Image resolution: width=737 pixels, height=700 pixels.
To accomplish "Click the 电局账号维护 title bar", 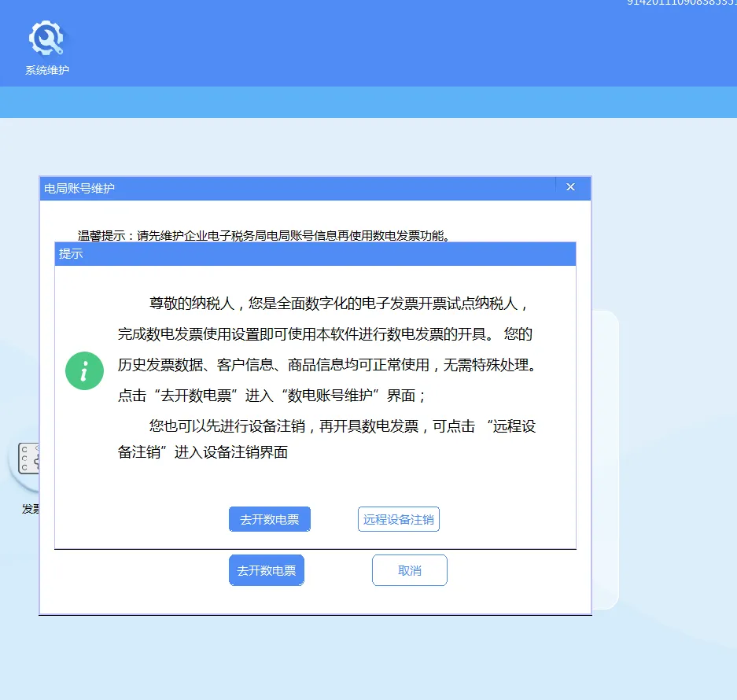I will point(315,188).
